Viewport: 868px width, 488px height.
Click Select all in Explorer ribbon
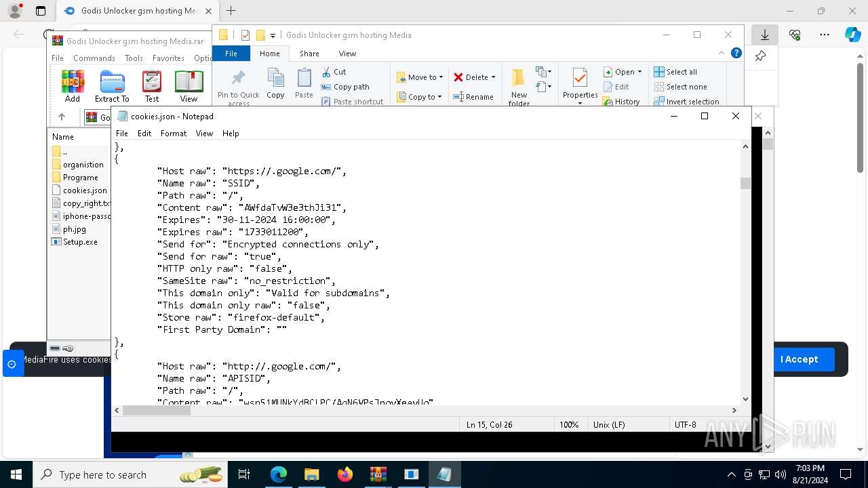point(675,72)
